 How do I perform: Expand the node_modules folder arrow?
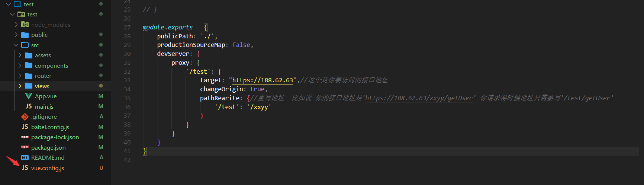tap(16, 25)
